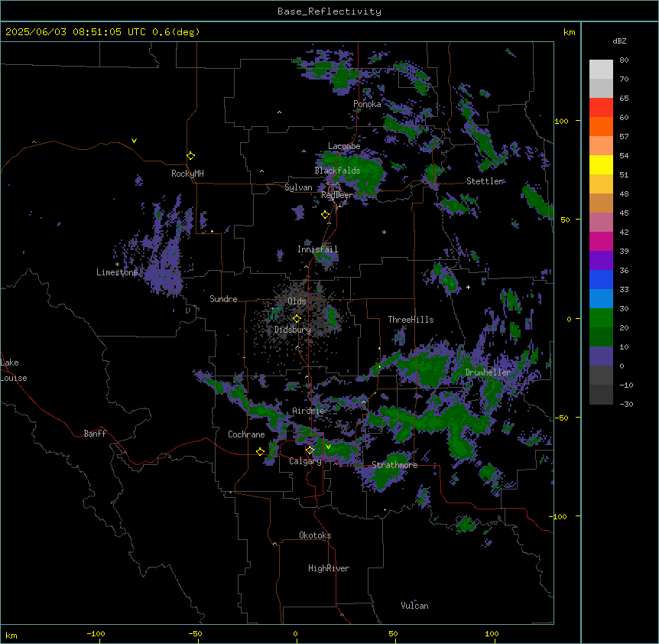Click the 2025/06/03 08:51:05 UTC timestamp
Viewport: 659px width, 644px height.
click(x=76, y=32)
